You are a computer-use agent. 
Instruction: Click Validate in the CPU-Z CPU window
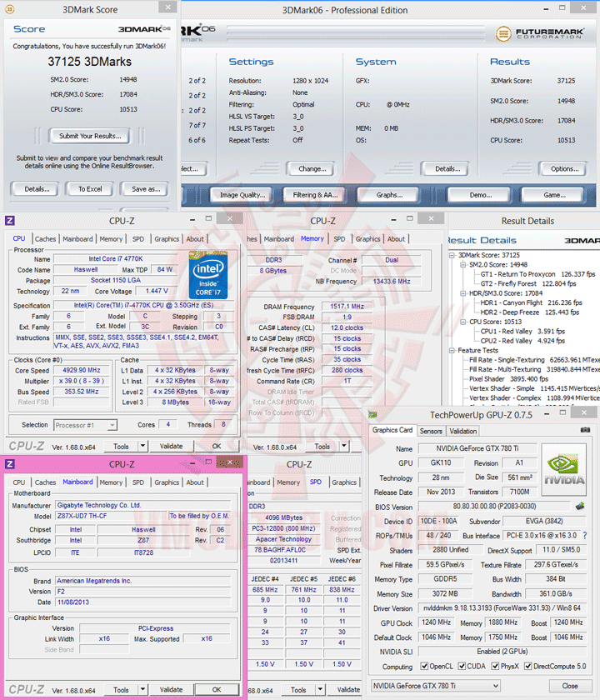coord(171,446)
